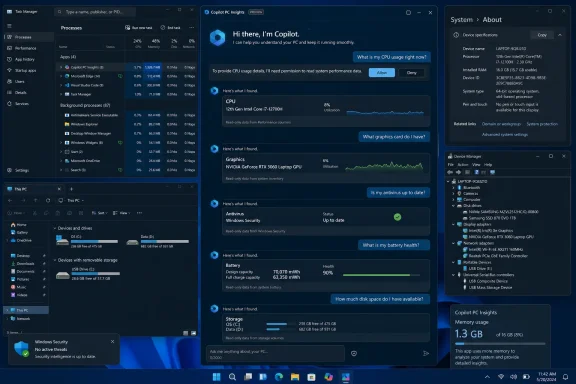Open App history in Task Manager
This screenshot has width=576, height=384.
[24, 59]
